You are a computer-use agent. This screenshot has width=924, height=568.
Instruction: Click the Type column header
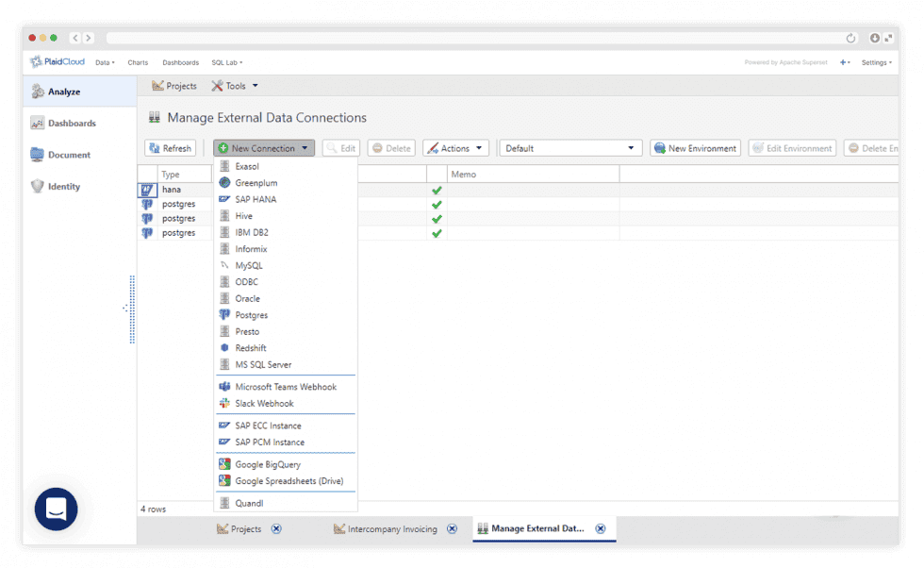pyautogui.click(x=185, y=175)
